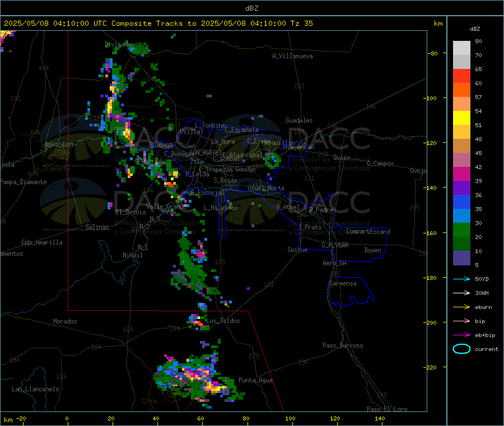The height and width of the screenshot is (426, 504).
Task: Click the 'Carmensa' map label
Action: (343, 283)
